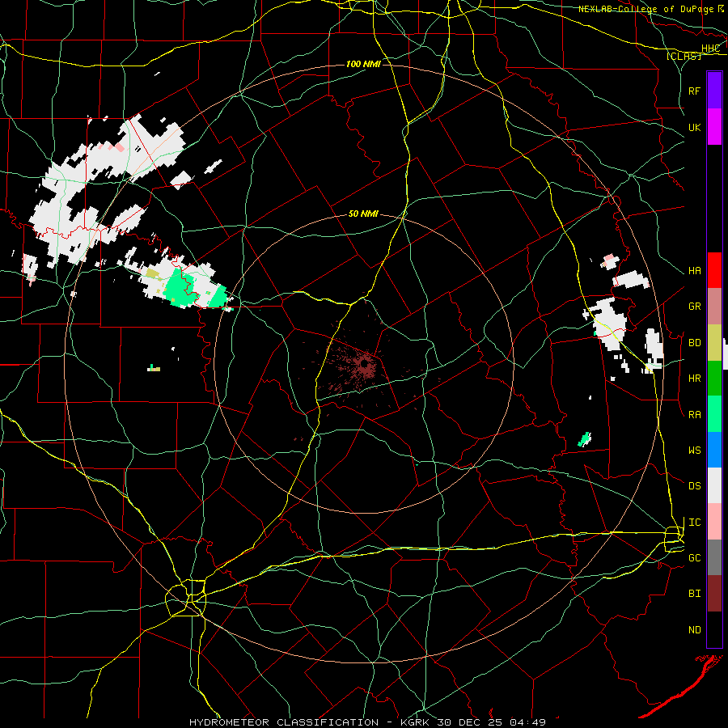This screenshot has width=728, height=728.
Task: Click the WS blue legend swatch
Action: pyautogui.click(x=714, y=450)
